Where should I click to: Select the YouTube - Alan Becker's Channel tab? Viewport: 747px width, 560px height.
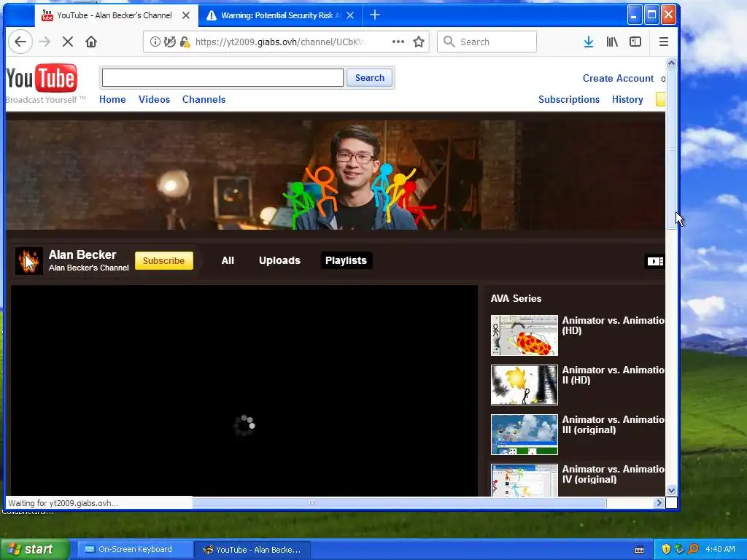point(115,15)
